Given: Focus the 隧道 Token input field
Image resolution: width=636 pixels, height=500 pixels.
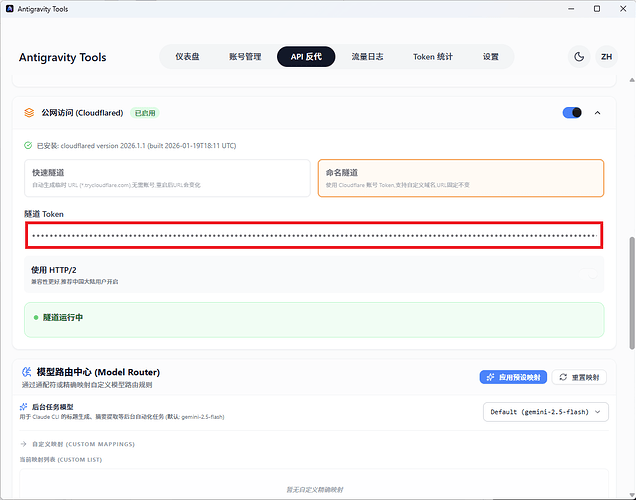Looking at the screenshot, I should [x=314, y=235].
